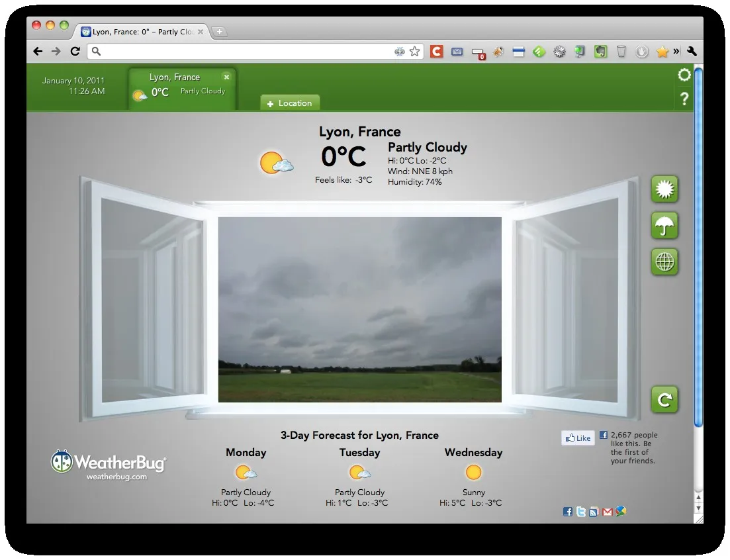The image size is (730, 560).
Task: Bookmark the page with the star icon
Action: click(414, 51)
